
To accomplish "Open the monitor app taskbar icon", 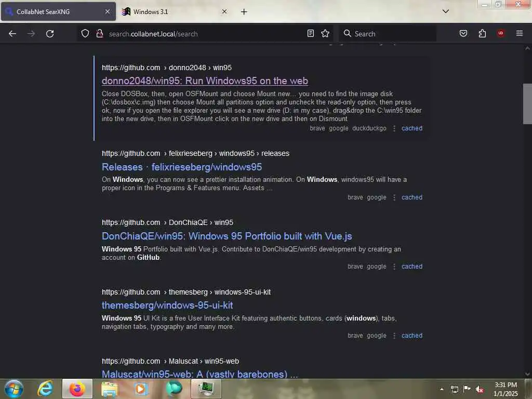I will (x=206, y=389).
